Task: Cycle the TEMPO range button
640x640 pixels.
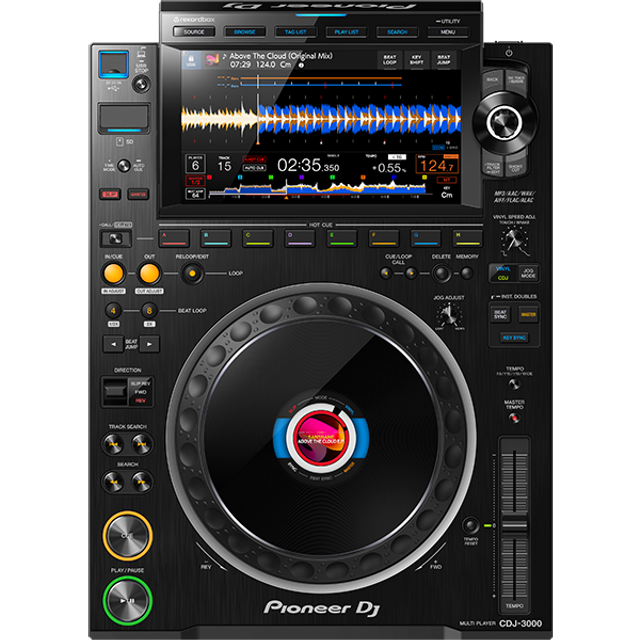Action: (514, 384)
